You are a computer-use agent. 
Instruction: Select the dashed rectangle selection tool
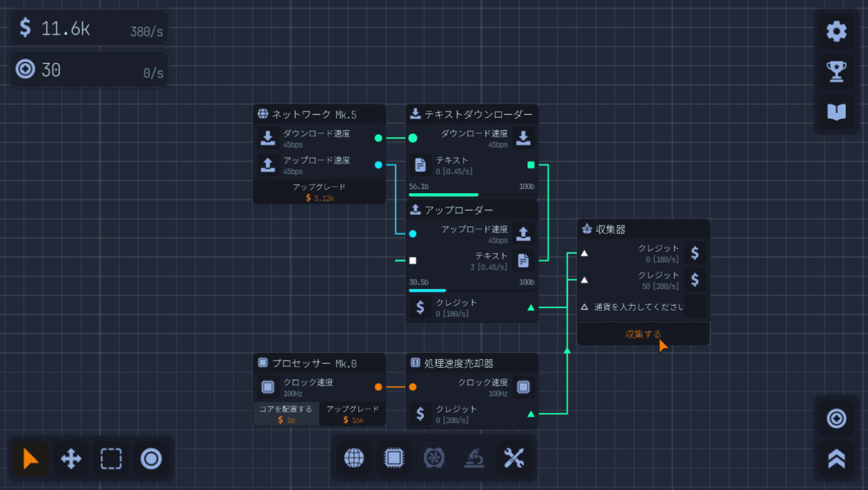click(111, 459)
